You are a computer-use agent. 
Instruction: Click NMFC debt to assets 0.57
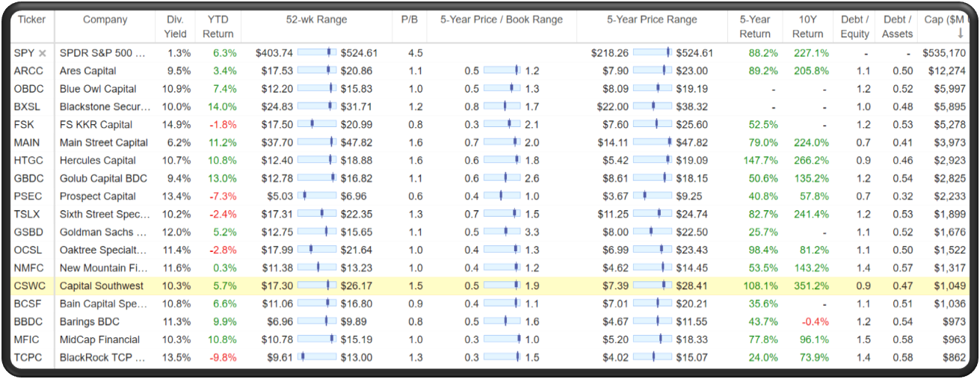tap(903, 268)
